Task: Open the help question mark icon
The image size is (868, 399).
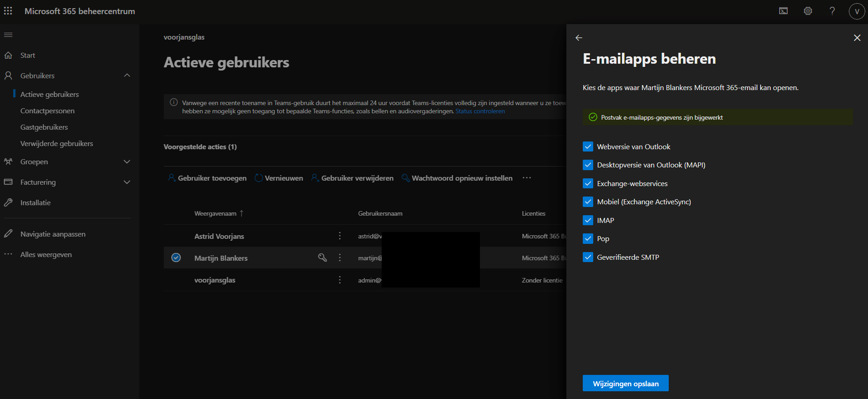Action: 832,11
